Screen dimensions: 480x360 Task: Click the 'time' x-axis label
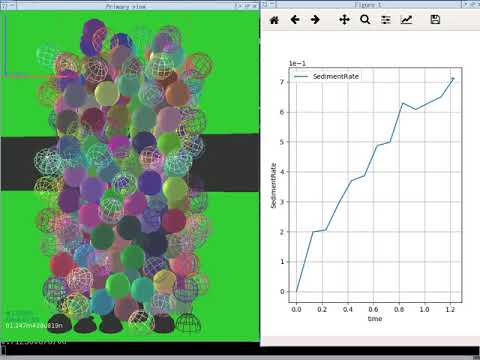click(375, 319)
